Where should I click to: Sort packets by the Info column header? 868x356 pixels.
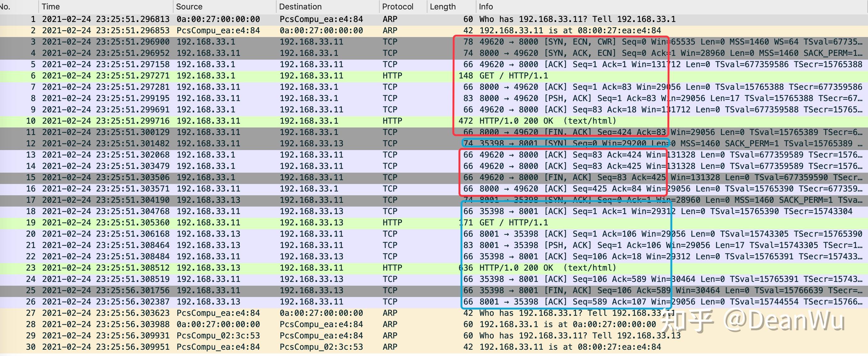pyautogui.click(x=485, y=6)
